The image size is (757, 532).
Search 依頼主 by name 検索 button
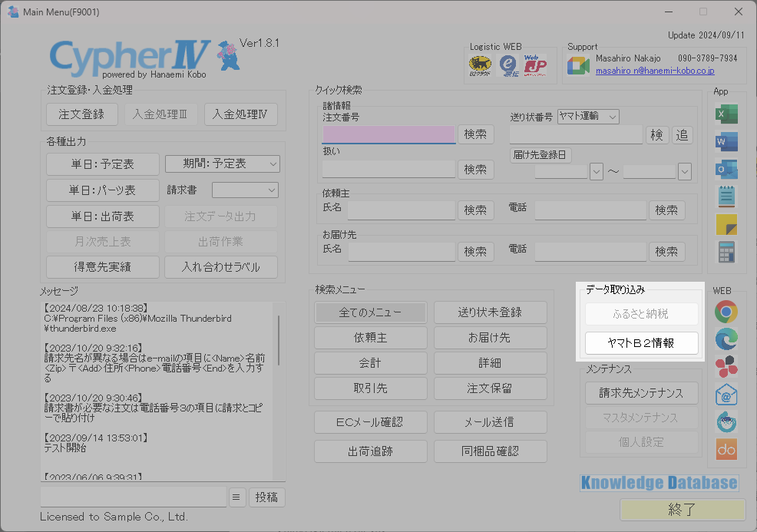(475, 210)
